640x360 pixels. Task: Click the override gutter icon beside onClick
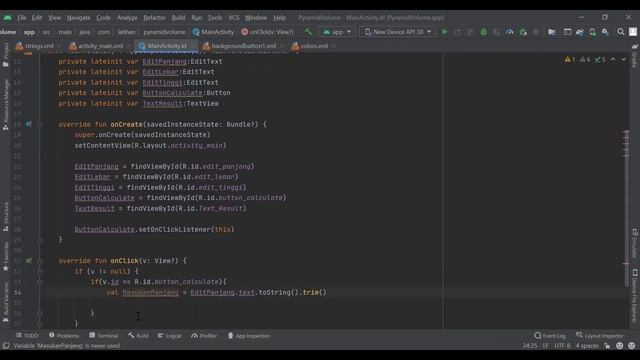pyautogui.click(x=28, y=260)
